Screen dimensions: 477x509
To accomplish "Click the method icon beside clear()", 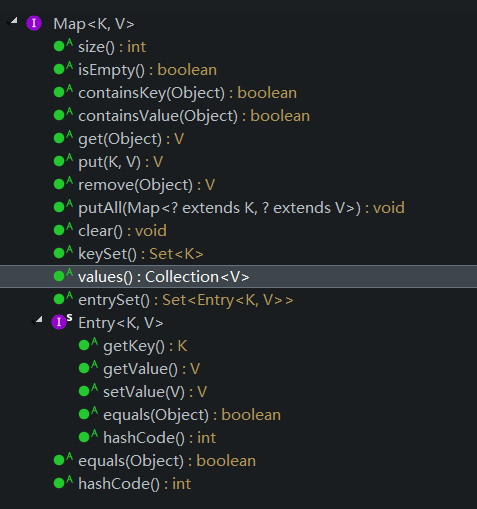I will coord(63,229).
